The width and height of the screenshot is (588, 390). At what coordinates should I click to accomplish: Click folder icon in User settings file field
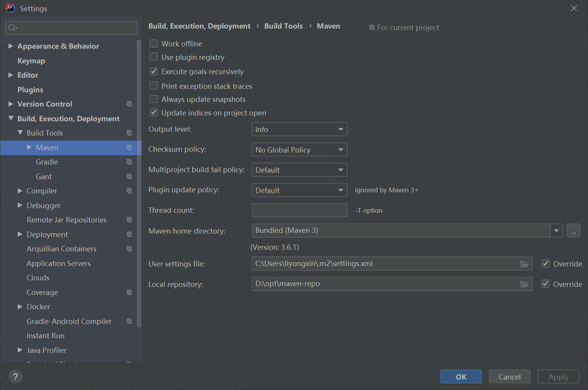point(524,264)
